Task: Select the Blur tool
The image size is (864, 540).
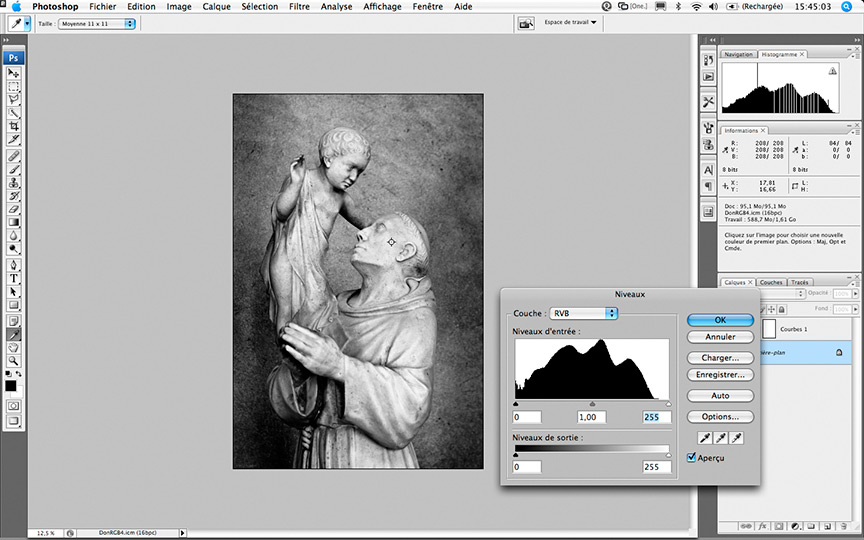Action: 13,235
